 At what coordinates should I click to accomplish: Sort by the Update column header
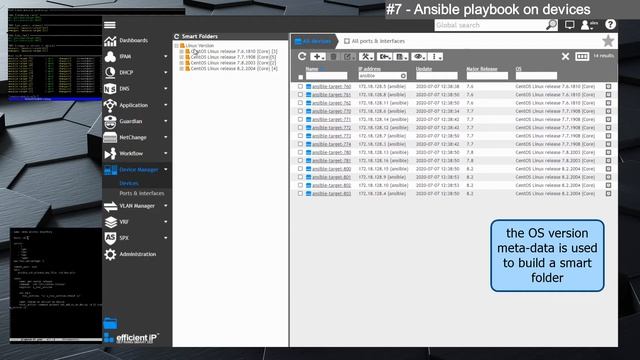tap(424, 69)
